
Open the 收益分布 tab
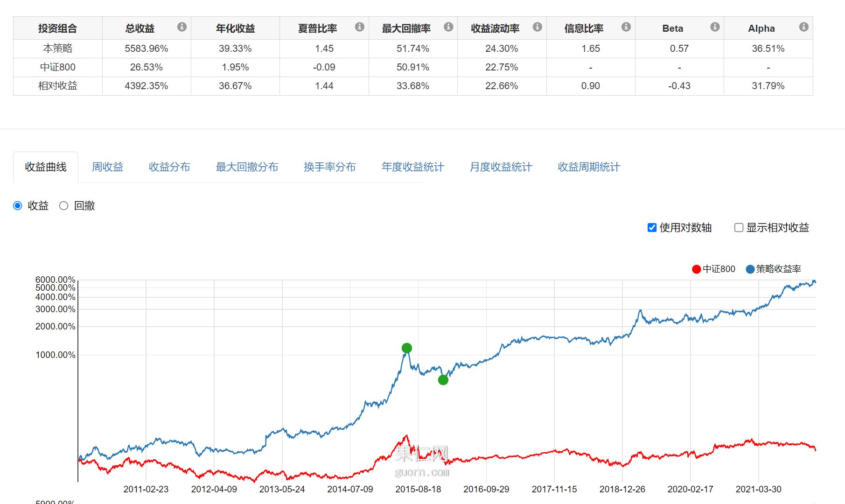[x=169, y=167]
